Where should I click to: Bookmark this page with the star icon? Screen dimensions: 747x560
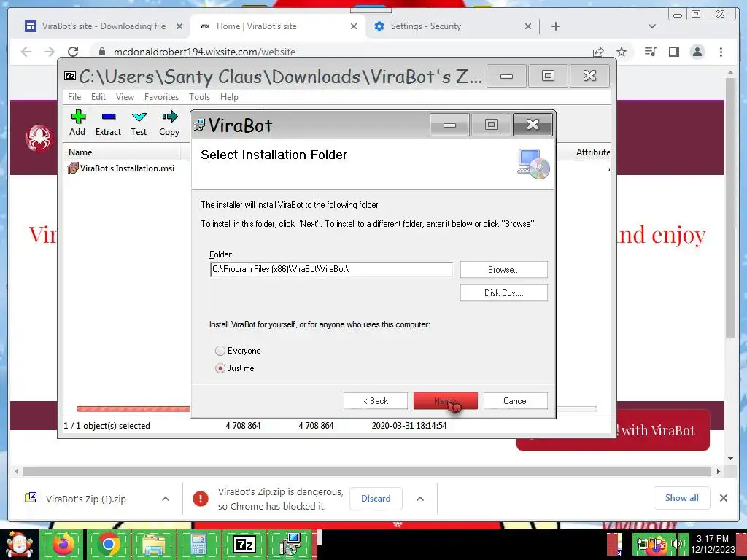pos(622,52)
